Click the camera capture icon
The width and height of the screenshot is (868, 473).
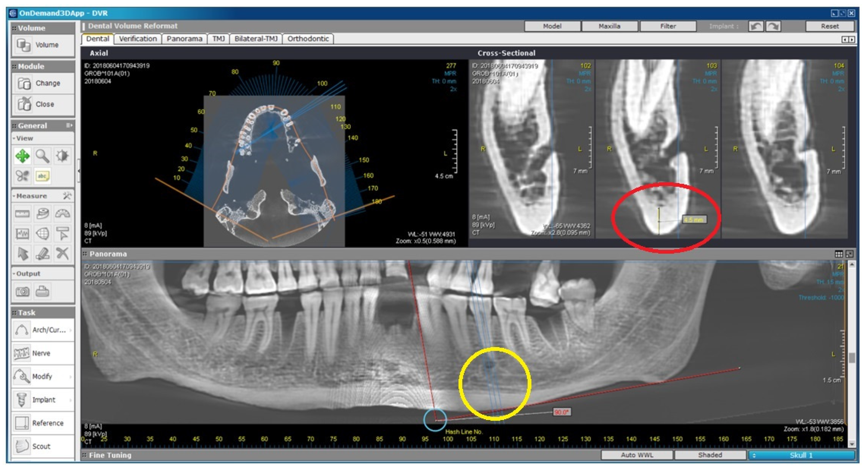[23, 291]
